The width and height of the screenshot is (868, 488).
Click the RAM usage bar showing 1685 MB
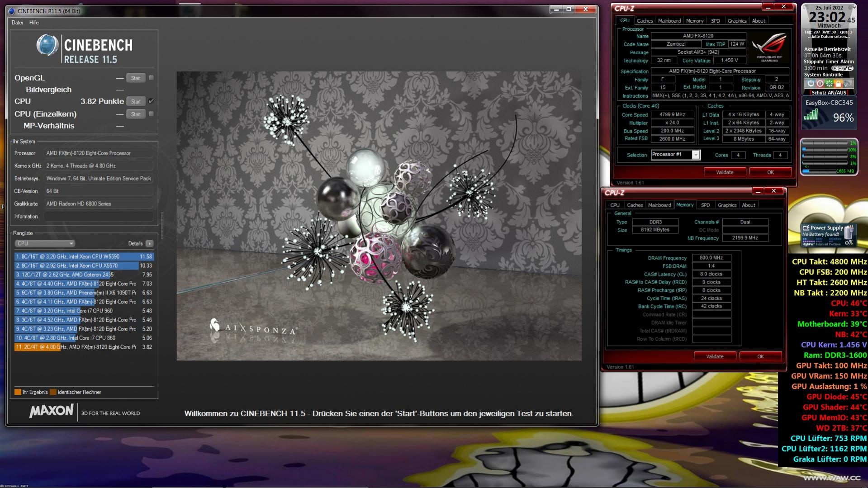point(819,171)
